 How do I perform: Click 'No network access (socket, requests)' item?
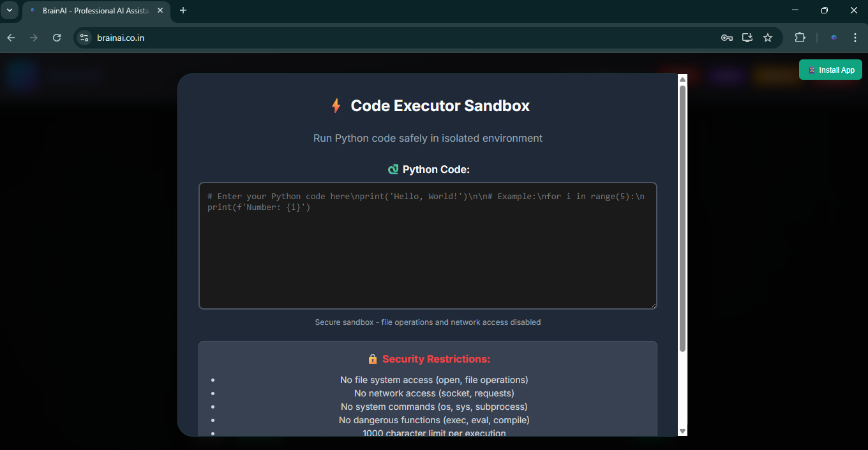coord(434,393)
